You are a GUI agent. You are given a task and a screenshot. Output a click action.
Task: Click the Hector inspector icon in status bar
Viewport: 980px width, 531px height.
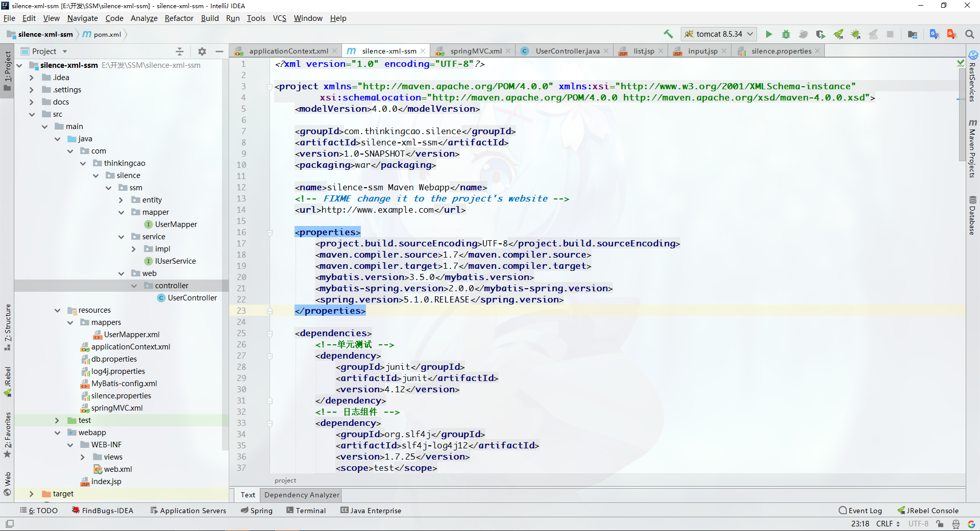(956, 524)
